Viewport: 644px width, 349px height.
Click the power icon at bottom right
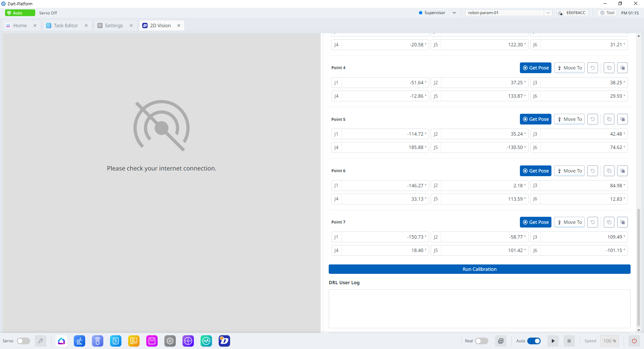click(634, 341)
